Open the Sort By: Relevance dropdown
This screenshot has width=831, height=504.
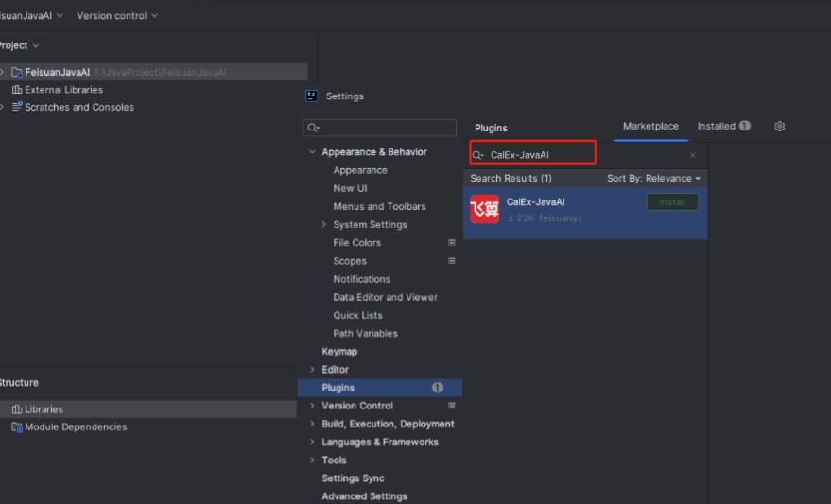pyautogui.click(x=653, y=178)
